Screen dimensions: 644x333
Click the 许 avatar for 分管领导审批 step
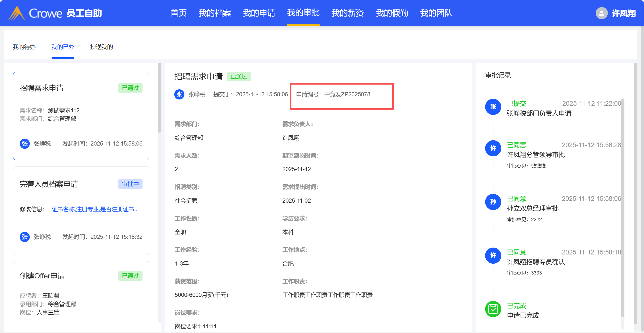coord(493,148)
